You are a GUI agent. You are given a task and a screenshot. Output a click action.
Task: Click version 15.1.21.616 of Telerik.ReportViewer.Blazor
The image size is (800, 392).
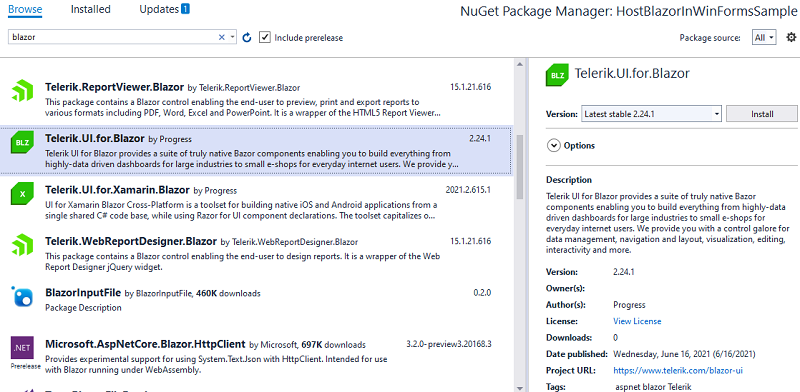pos(470,87)
